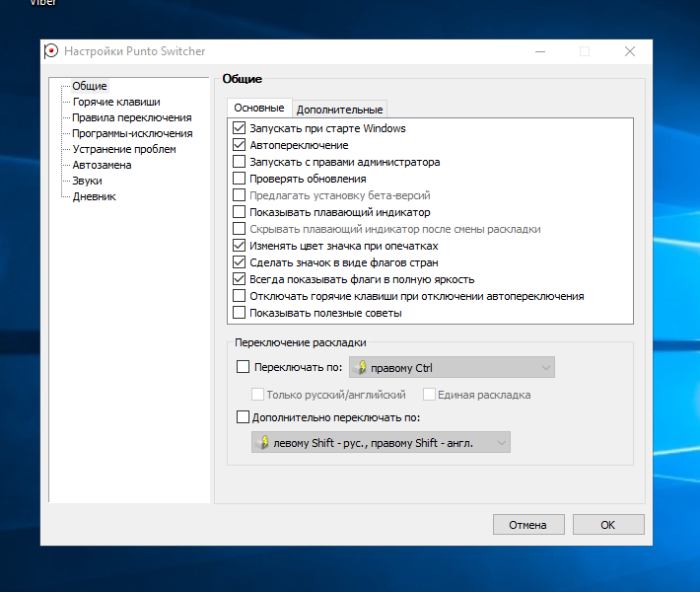Enable Проверять обновления checkbox

click(x=239, y=179)
